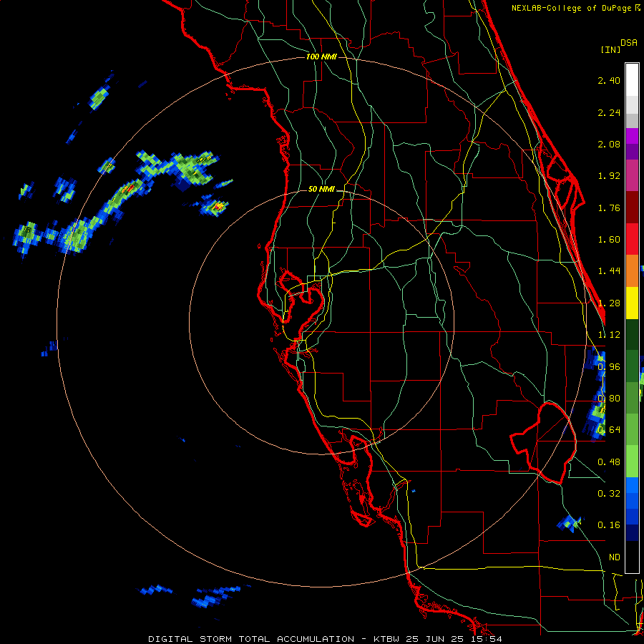Screen dimensions: 644x644
Task: Click the 0.32 legend value
Action: [x=609, y=493]
